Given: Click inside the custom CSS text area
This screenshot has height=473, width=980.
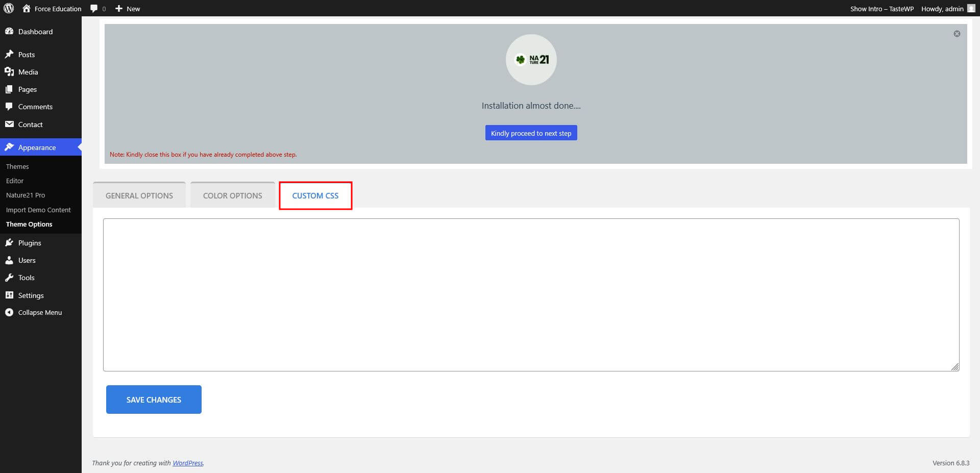Looking at the screenshot, I should 531,294.
